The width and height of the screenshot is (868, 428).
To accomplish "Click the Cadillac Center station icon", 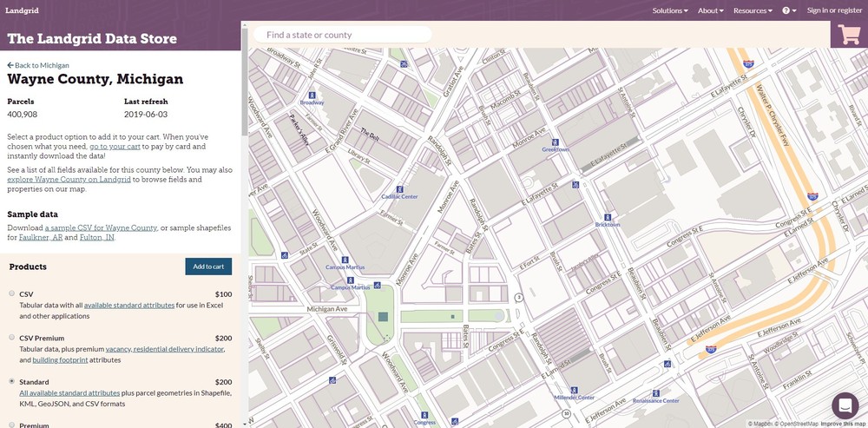I will click(x=399, y=189).
